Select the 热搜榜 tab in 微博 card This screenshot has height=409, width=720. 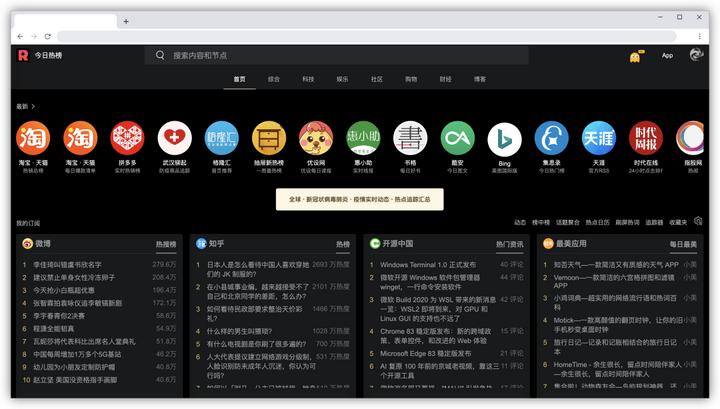(x=166, y=244)
